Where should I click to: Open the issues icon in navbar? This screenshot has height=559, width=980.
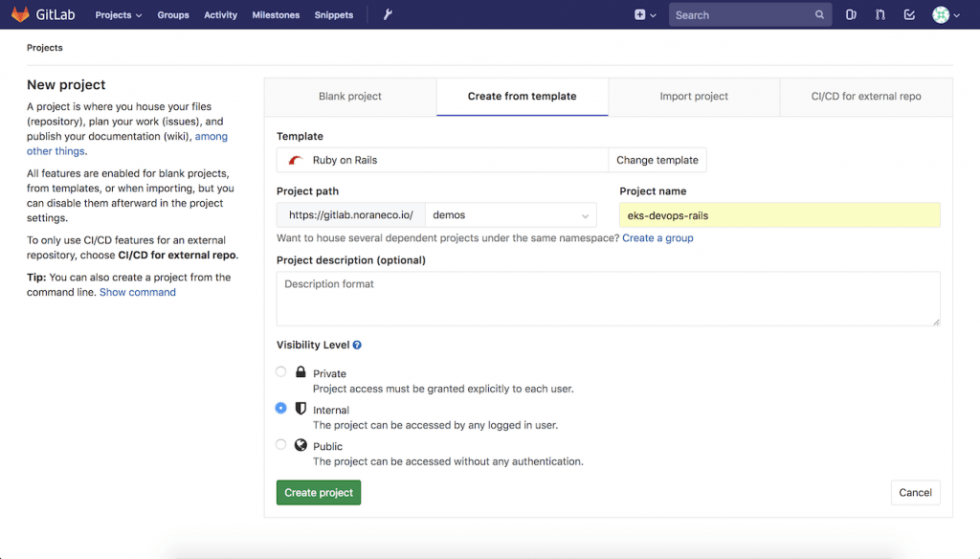pyautogui.click(x=851, y=14)
